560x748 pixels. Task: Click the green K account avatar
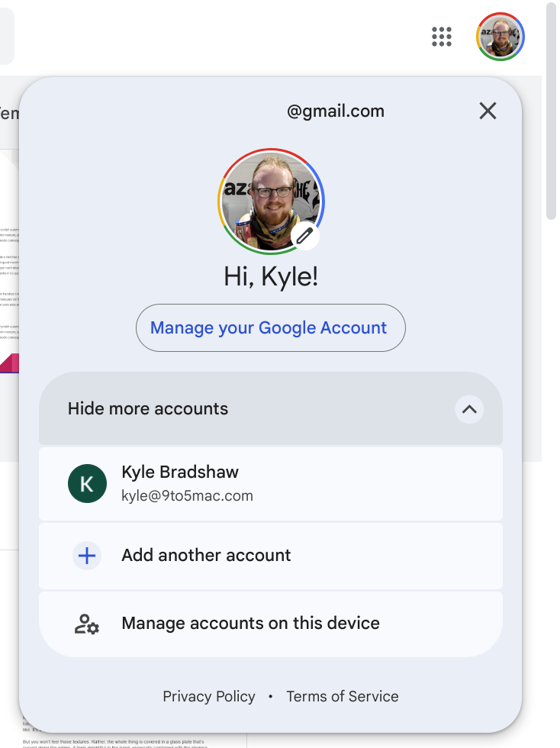pyautogui.click(x=87, y=484)
